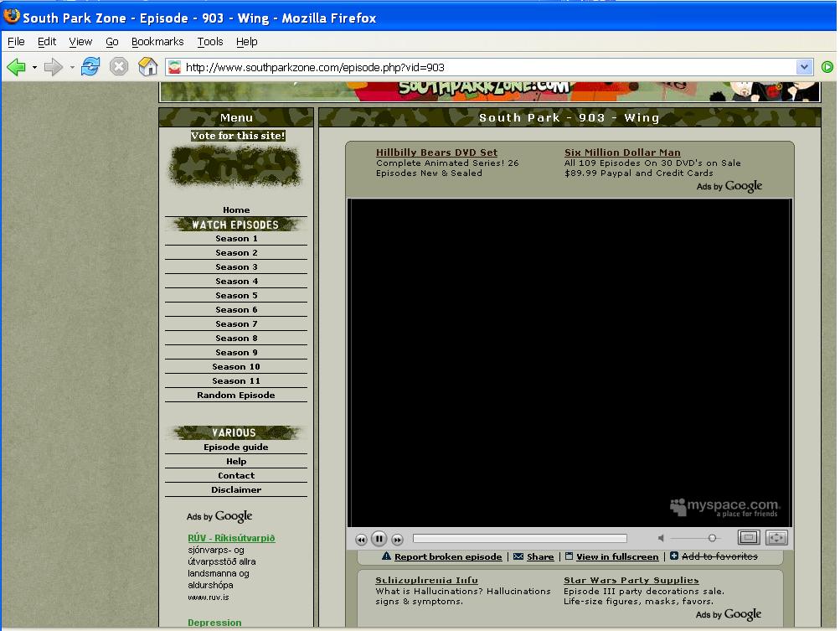Image resolution: width=840 pixels, height=631 pixels.
Task: Open the Edit menu
Action: coord(47,41)
